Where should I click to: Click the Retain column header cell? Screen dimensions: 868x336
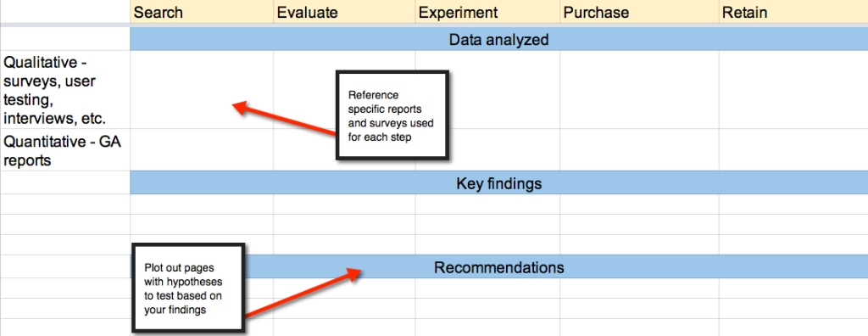[793, 12]
